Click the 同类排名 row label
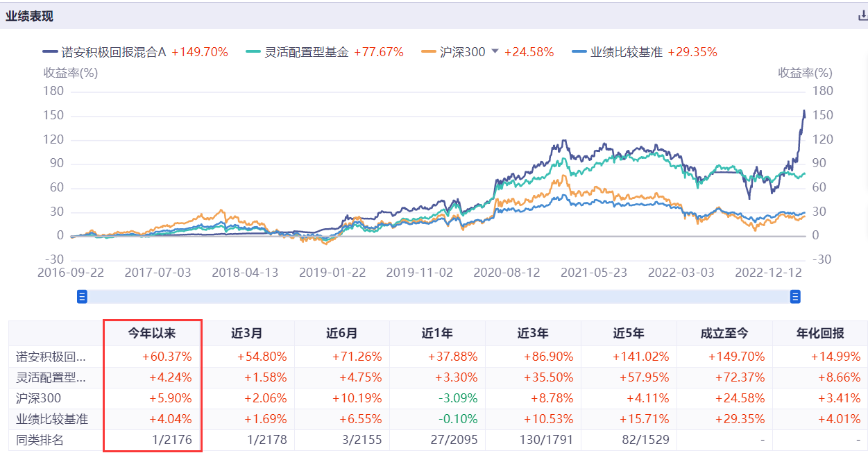868x453 pixels. click(x=39, y=441)
